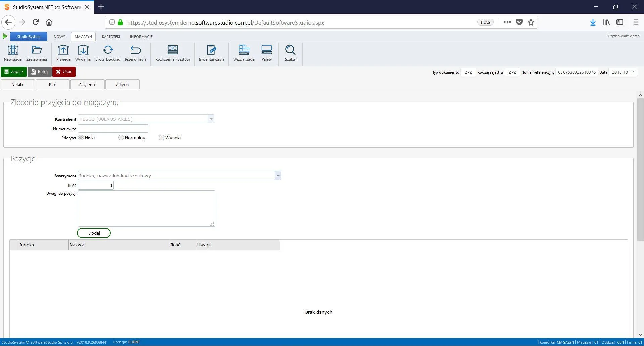The width and height of the screenshot is (644, 346).
Task: Click the Rodzaj rejestru ZPZ field
Action: tap(512, 72)
